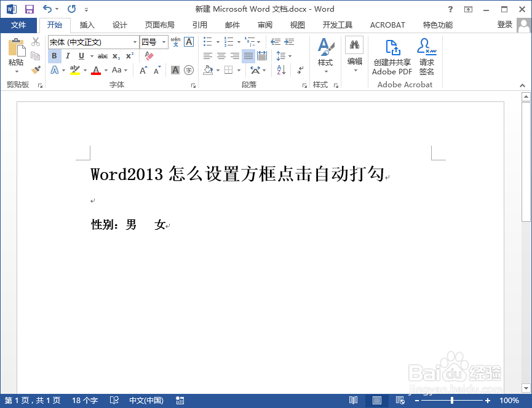
Task: Open the font name dropdown
Action: click(135, 42)
